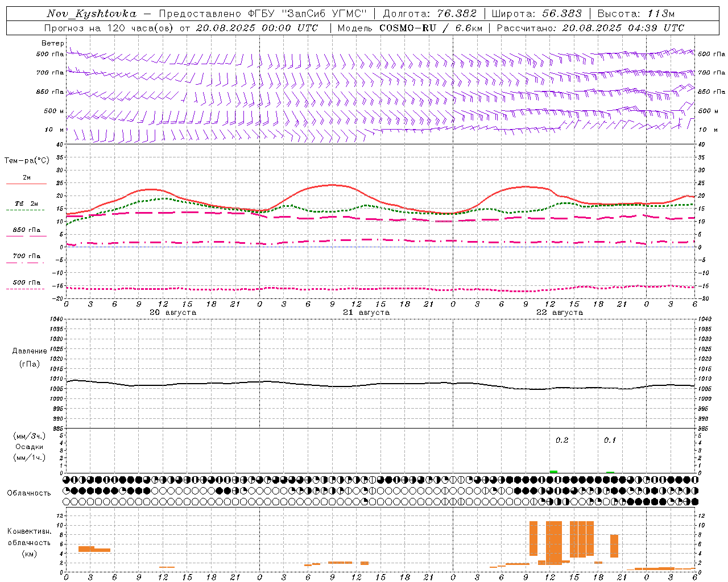Click the 'Прогноз на 120 часа(ов)' forecast line
728x582 pixels.
(x=110, y=28)
